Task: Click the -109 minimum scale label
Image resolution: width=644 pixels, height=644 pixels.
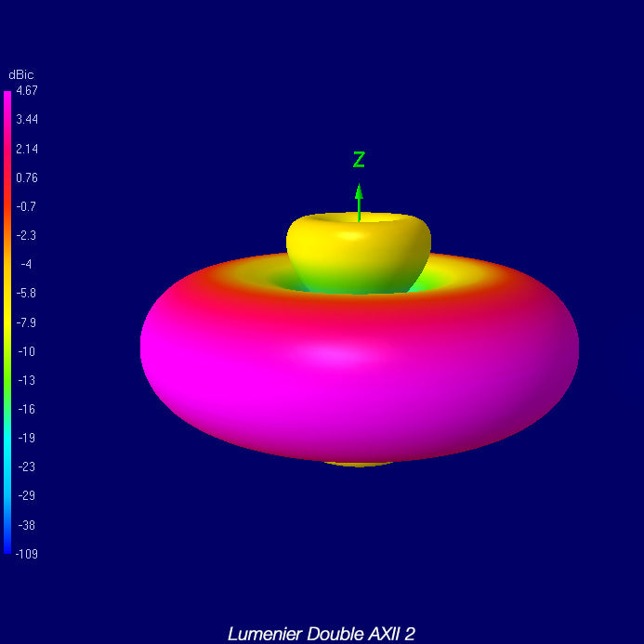Action: (x=26, y=554)
